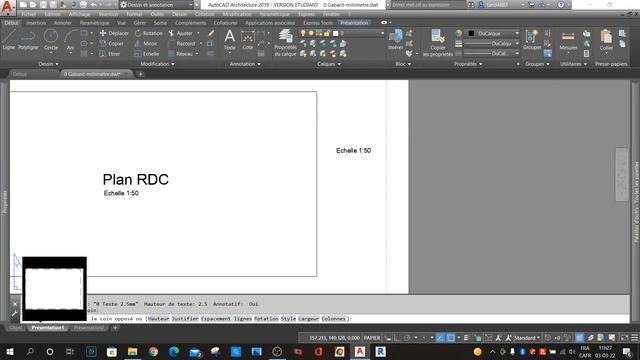
Task: Click the layer lightbulb on/off icon
Action: click(x=303, y=33)
